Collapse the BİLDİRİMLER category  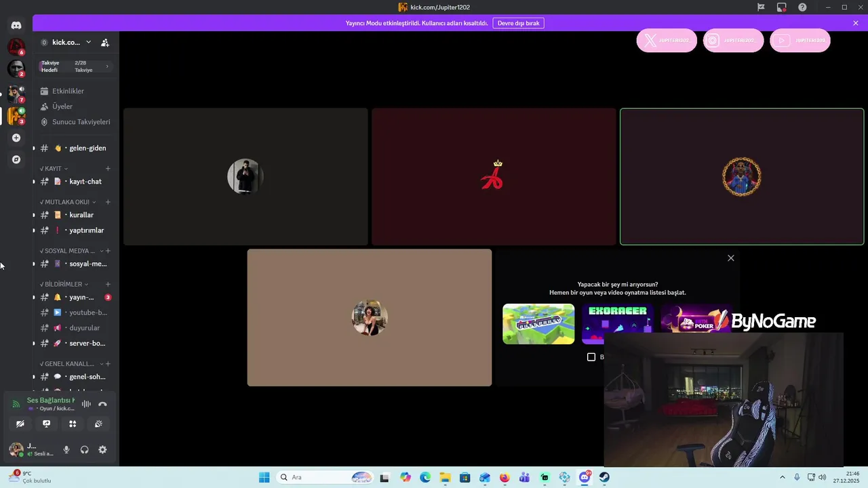[x=64, y=284]
